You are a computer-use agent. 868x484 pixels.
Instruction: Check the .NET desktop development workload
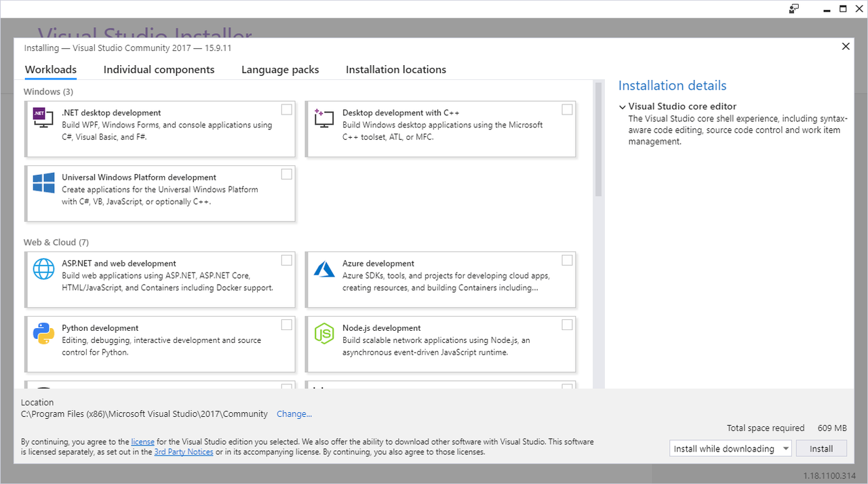[287, 110]
